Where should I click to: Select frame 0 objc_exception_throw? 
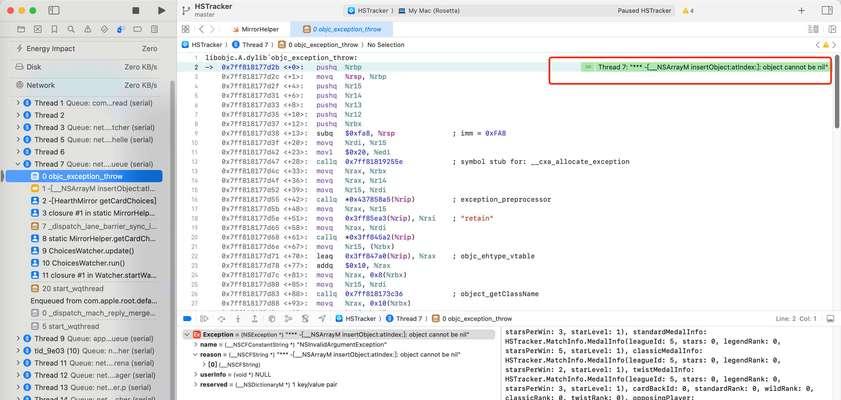pyautogui.click(x=84, y=176)
